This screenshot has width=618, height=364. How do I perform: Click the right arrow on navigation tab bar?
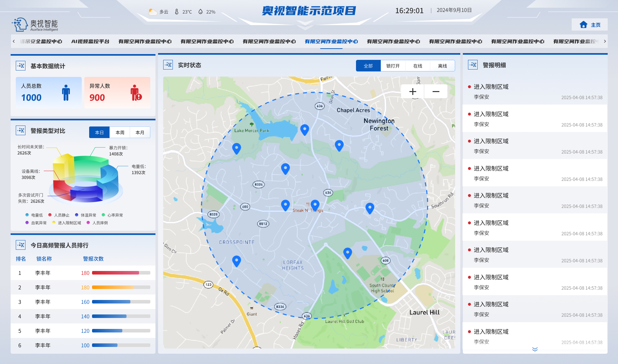pos(605,41)
